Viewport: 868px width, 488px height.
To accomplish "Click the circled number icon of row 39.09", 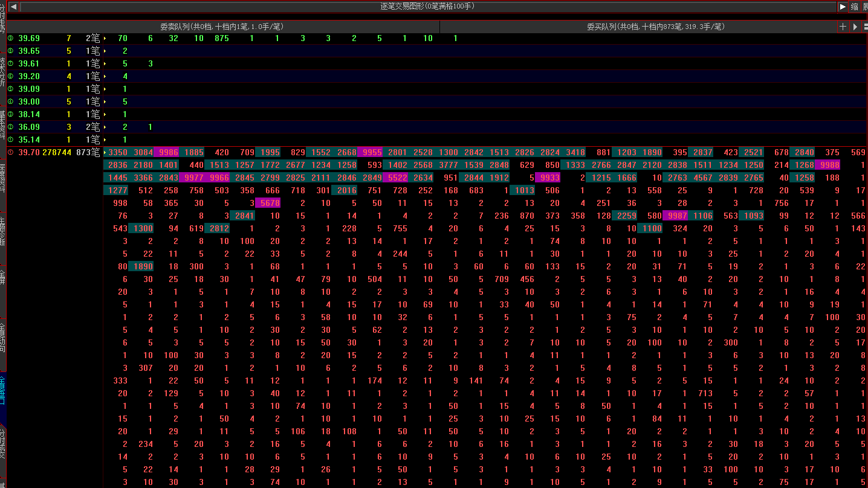I will (10, 89).
